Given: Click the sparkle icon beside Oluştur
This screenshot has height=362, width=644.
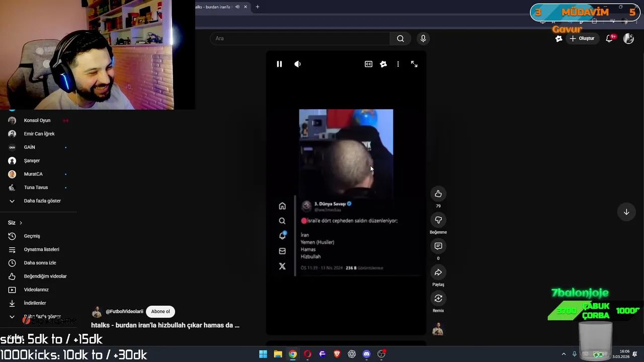Looking at the screenshot, I should click(x=558, y=38).
